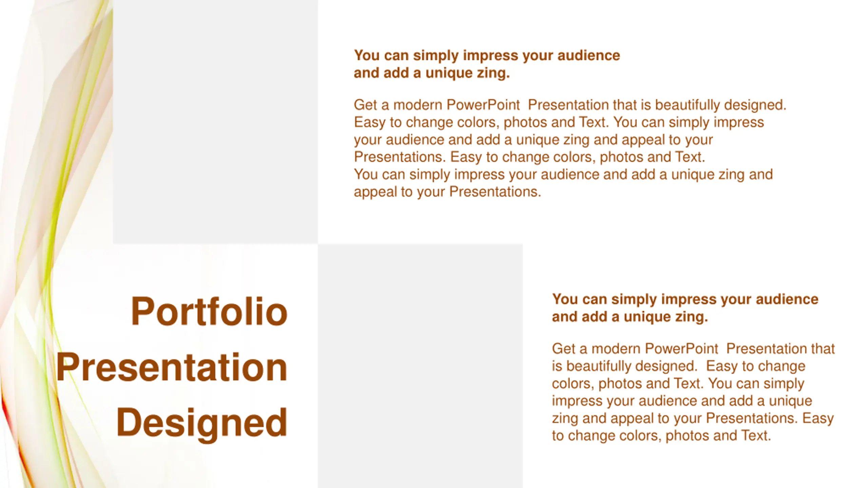
Task: Click 'appeal to your Presentations.' ending the upper paragraph
Action: [x=447, y=192]
